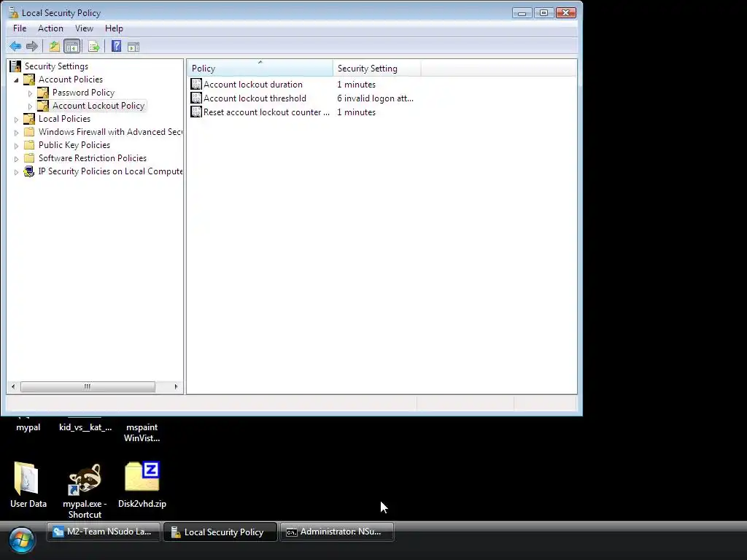Open the Help menu
The width and height of the screenshot is (747, 560).
click(x=114, y=28)
